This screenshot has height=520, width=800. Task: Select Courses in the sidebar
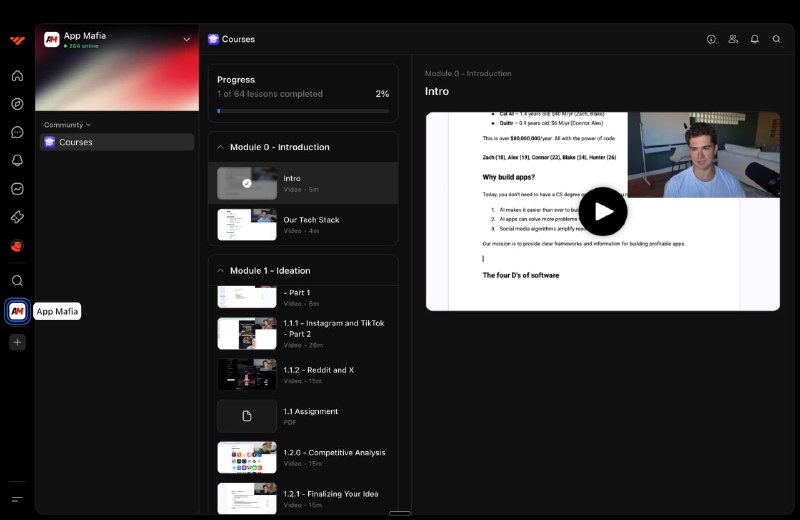coord(117,142)
